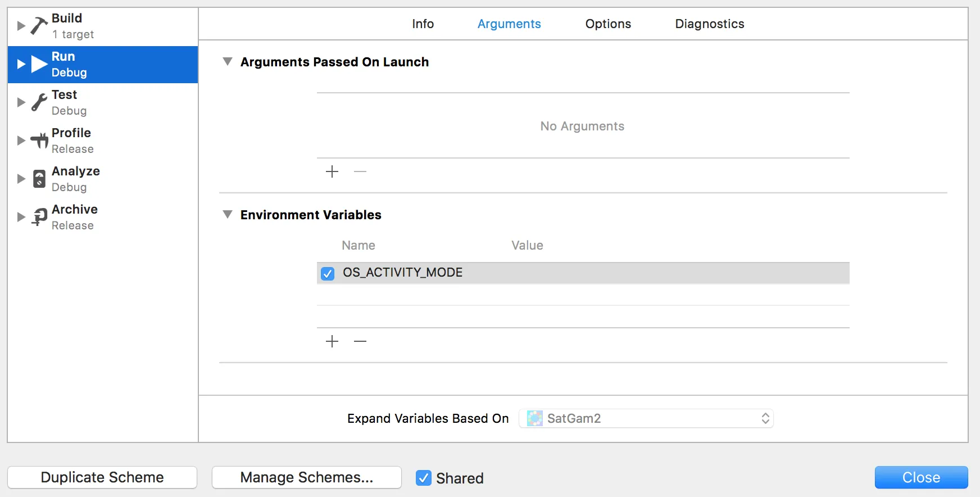
Task: Remove selected environment variable with minus
Action: [x=360, y=341]
